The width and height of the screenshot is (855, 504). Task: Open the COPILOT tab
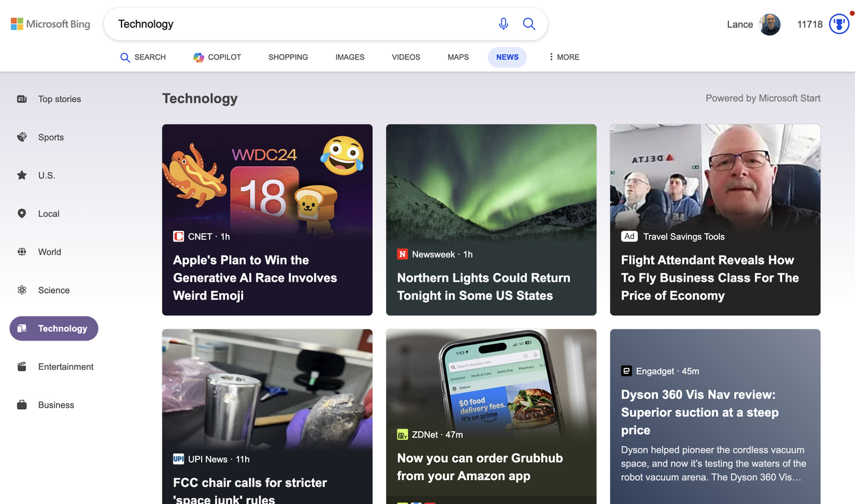click(217, 57)
